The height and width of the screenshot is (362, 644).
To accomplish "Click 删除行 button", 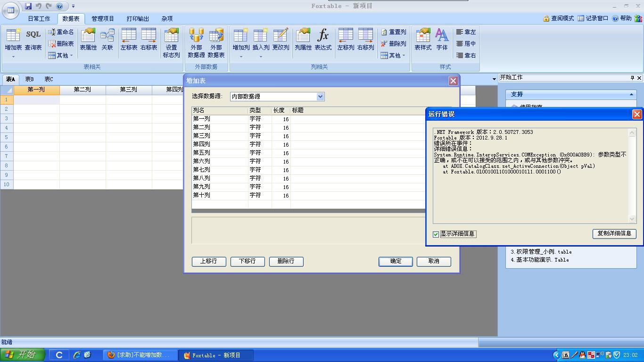I will [x=286, y=262].
